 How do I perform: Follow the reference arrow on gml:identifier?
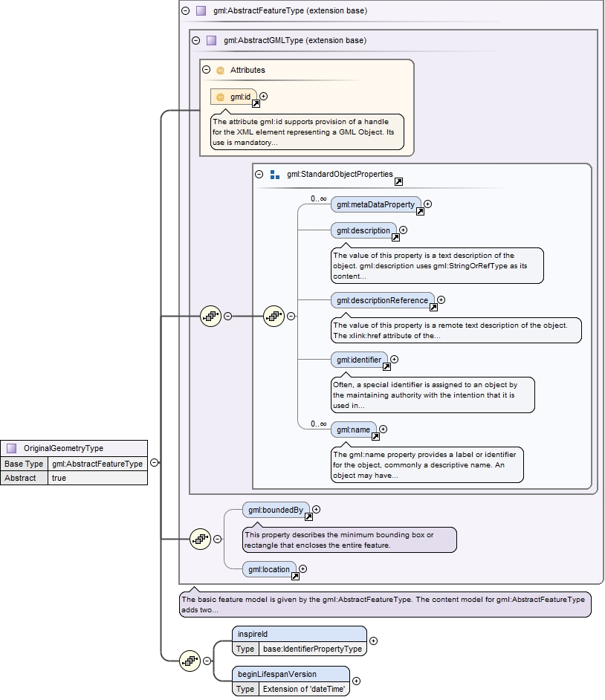(386, 366)
